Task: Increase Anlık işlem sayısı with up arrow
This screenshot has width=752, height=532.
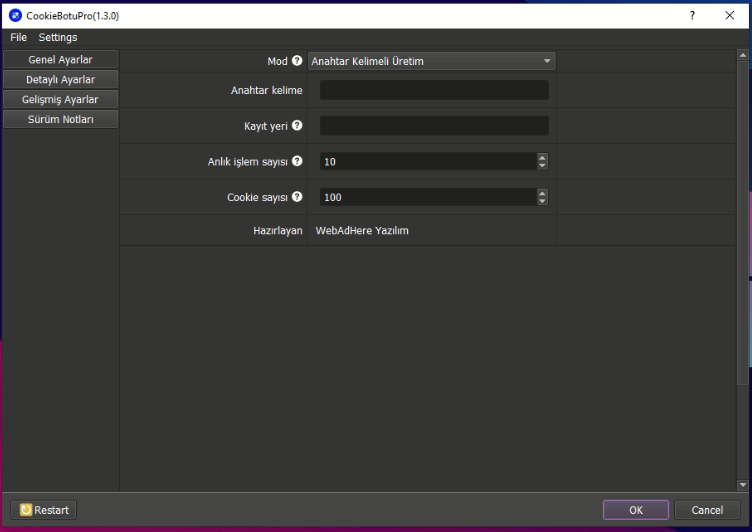Action: [x=542, y=157]
